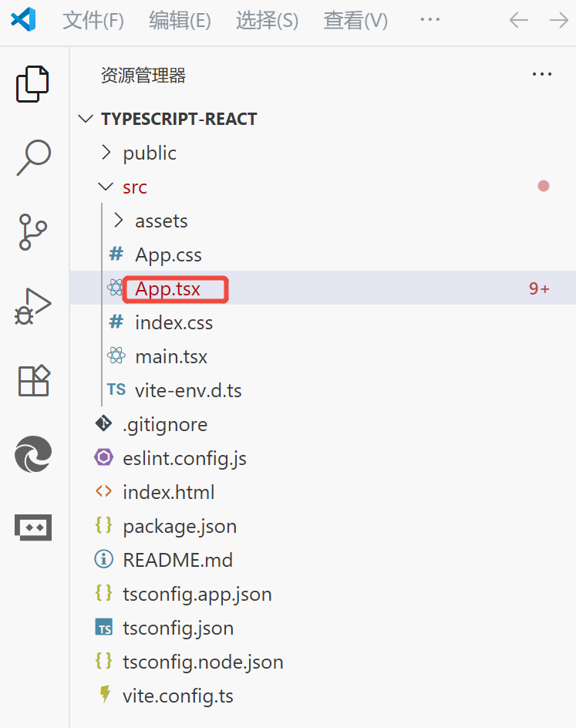Open the Search view icon
The height and width of the screenshot is (728, 576).
point(33,157)
